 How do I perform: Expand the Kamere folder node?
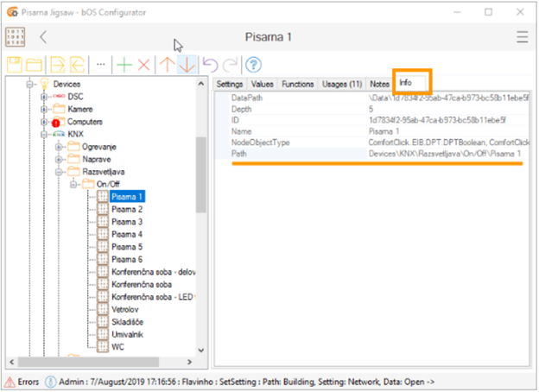point(44,110)
